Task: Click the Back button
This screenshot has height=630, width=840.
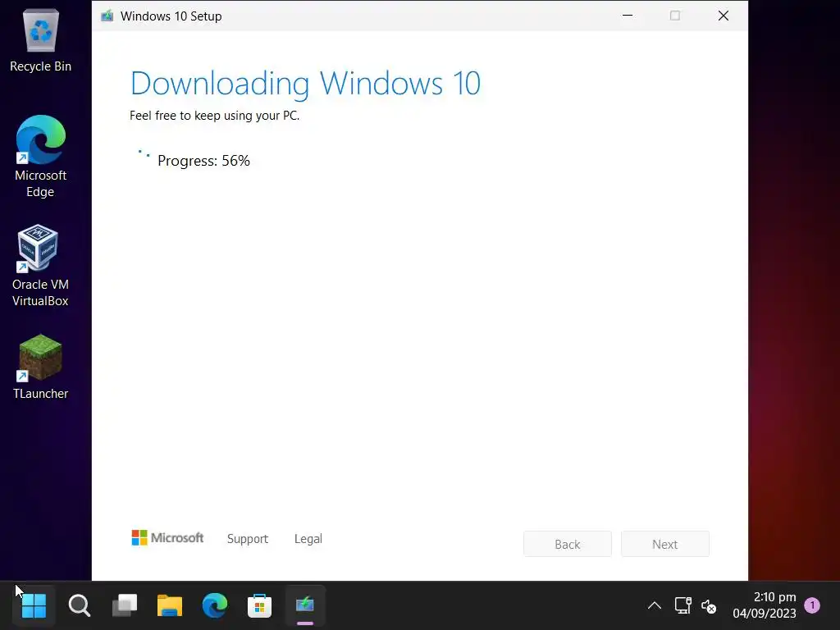Action: click(x=568, y=545)
